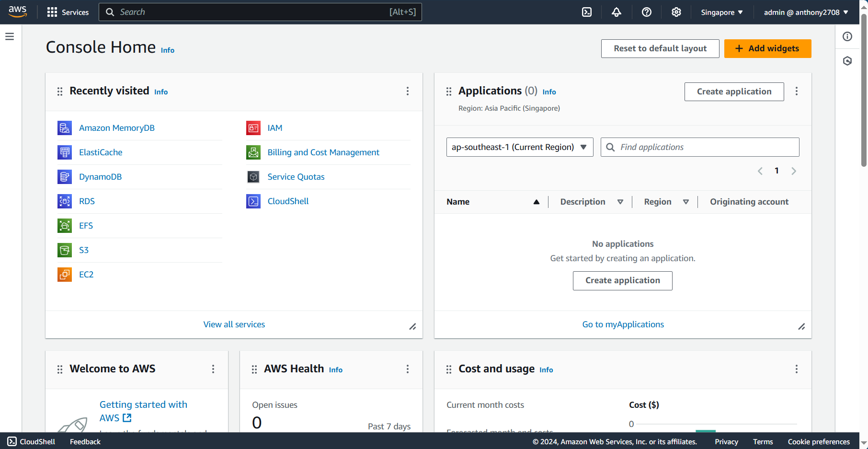Open View all services link
868x449 pixels.
click(234, 324)
